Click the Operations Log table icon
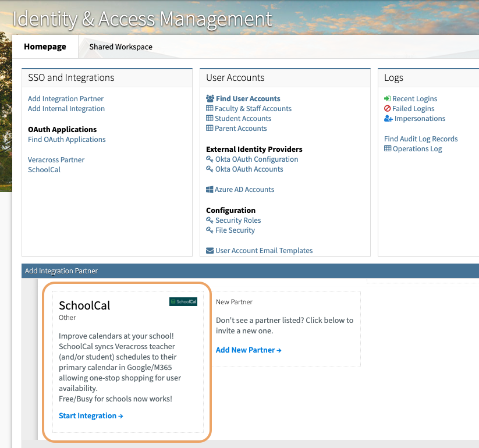This screenshot has width=479, height=448. (x=388, y=148)
